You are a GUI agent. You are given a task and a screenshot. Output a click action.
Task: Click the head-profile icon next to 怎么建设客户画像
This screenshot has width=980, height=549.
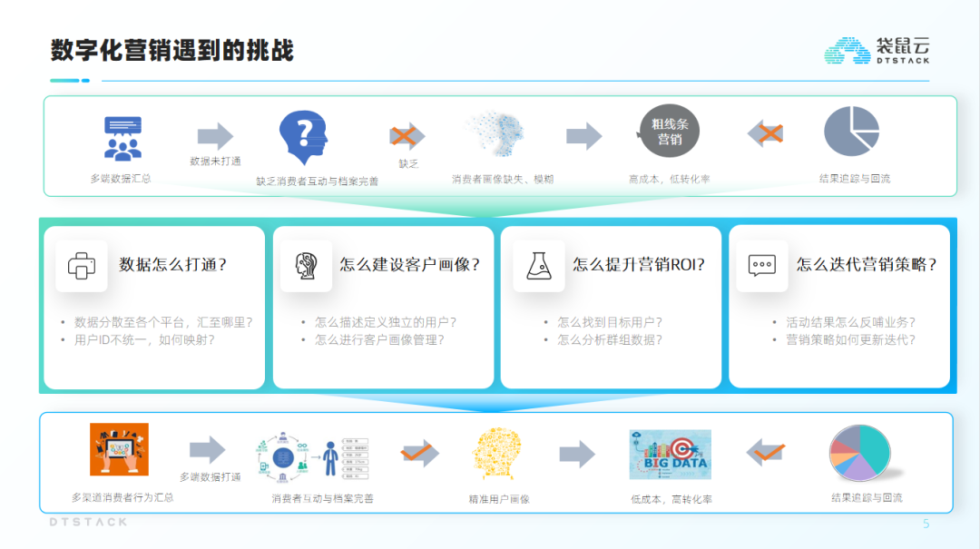pyautogui.click(x=306, y=266)
